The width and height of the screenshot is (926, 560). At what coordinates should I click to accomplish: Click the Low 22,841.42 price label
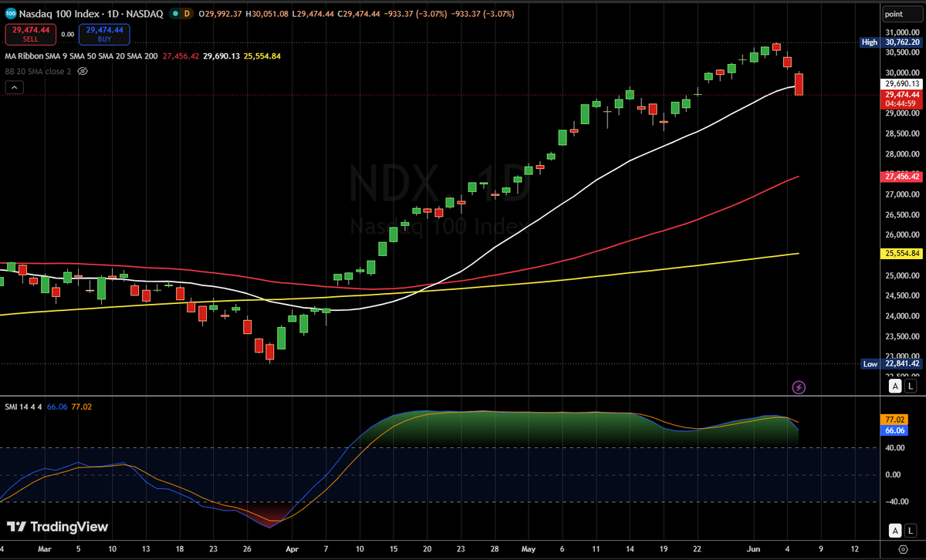point(891,363)
